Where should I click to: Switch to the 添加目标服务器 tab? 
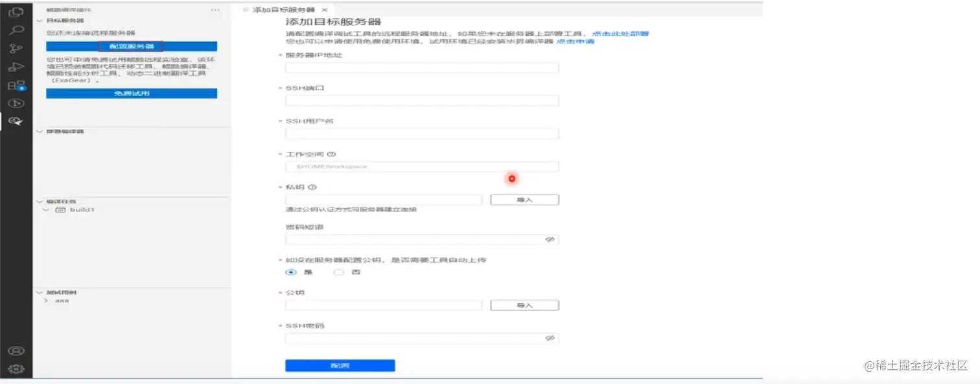coord(283,10)
